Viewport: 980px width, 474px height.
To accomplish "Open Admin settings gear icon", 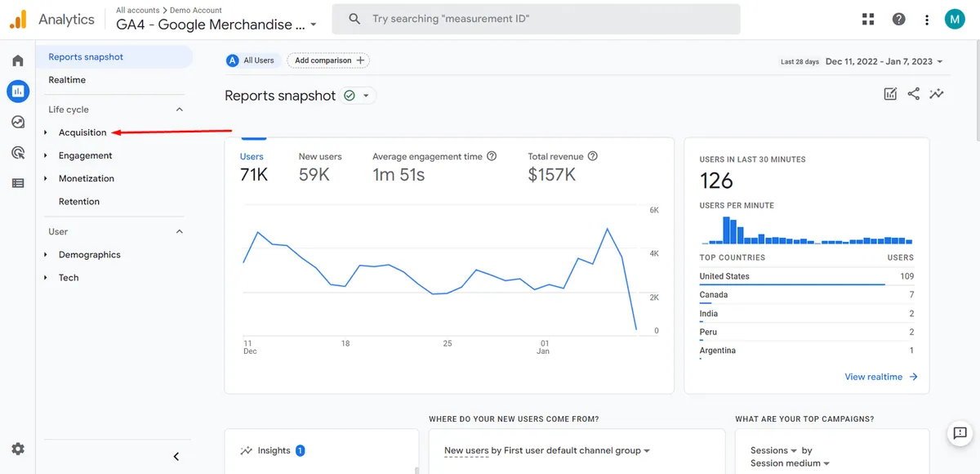I will 18,449.
